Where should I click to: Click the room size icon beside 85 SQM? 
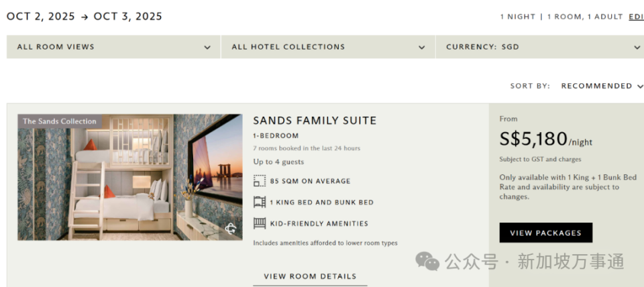[260, 181]
